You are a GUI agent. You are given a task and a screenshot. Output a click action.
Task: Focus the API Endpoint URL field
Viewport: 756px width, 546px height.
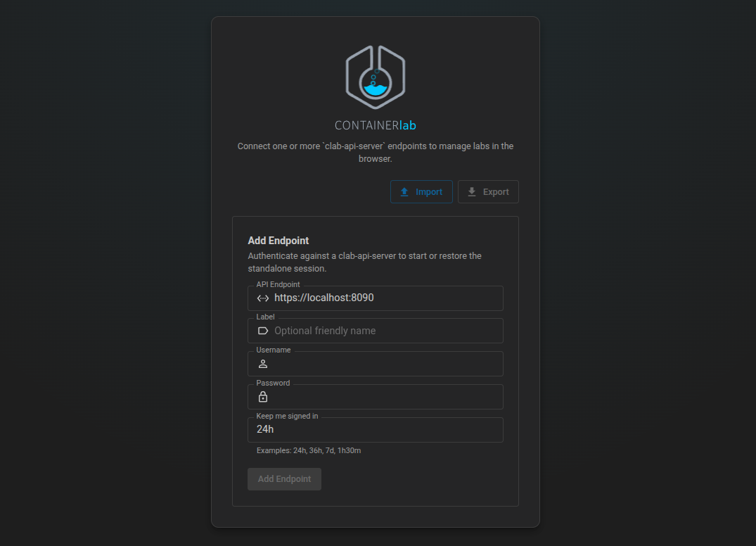click(376, 298)
